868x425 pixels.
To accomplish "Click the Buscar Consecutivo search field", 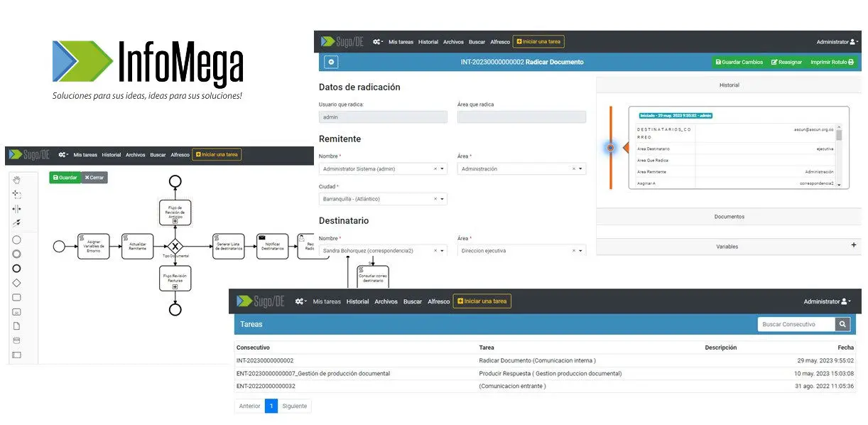I will [x=796, y=324].
